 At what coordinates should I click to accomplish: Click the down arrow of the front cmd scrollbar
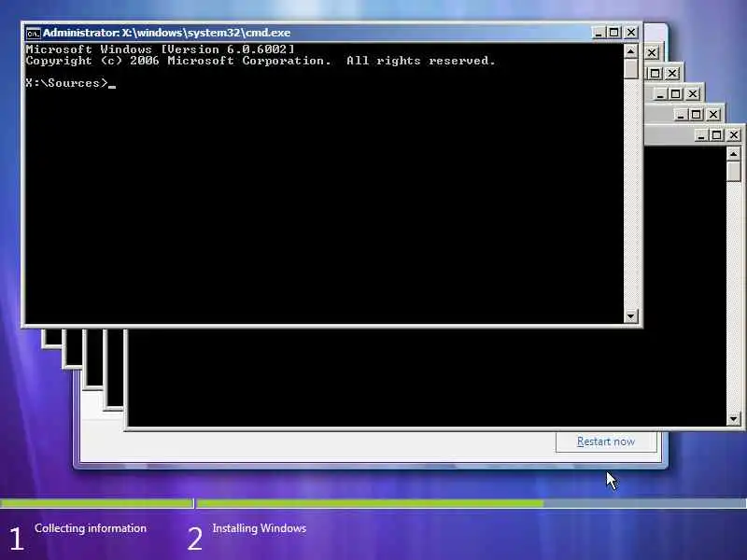(631, 315)
